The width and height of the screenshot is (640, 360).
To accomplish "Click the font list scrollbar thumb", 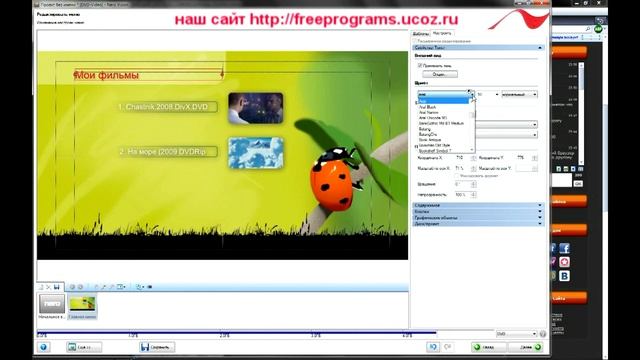I will [472, 115].
